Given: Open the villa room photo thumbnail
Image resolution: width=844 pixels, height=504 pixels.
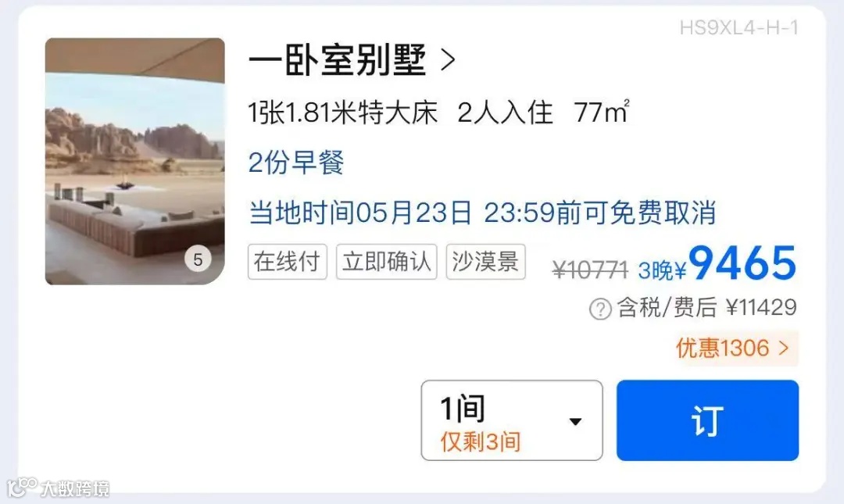Looking at the screenshot, I should click(x=134, y=161).
